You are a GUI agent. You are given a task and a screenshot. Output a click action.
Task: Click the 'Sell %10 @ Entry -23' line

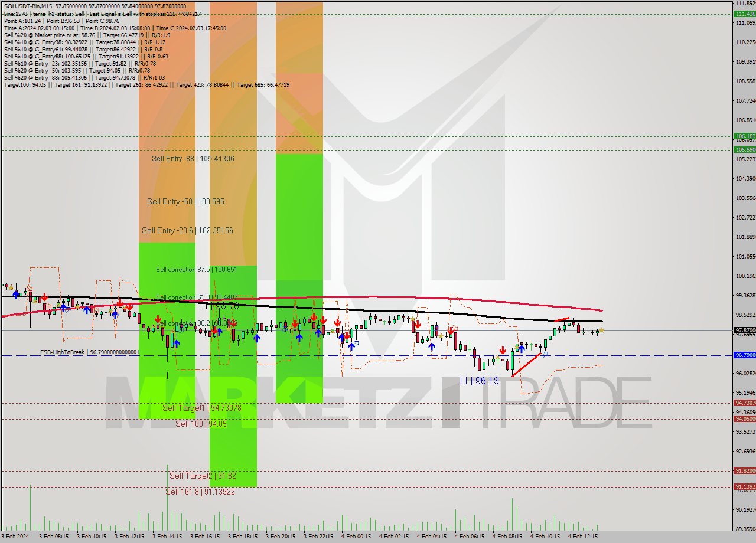[80, 63]
